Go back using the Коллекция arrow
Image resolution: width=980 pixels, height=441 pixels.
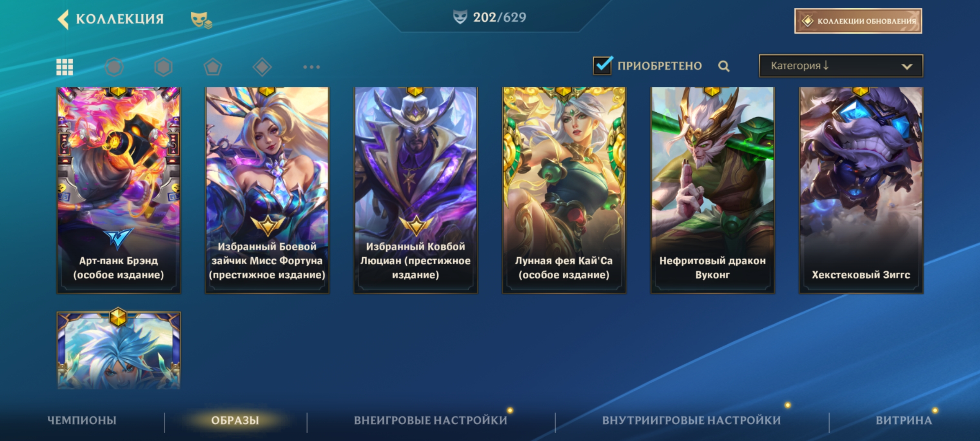63,19
